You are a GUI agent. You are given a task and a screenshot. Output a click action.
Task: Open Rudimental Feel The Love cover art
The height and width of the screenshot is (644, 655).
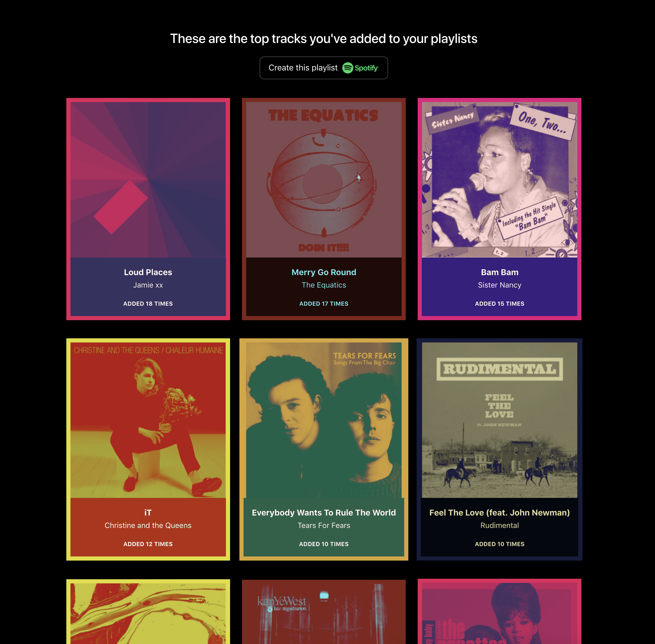[x=499, y=420]
